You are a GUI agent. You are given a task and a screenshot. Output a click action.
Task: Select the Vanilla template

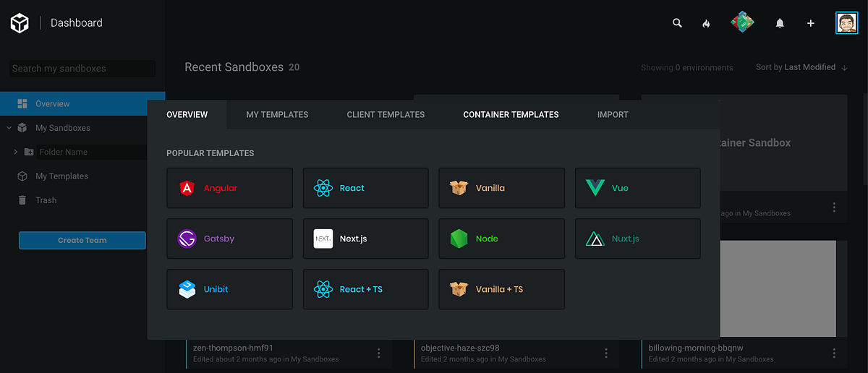pos(502,188)
